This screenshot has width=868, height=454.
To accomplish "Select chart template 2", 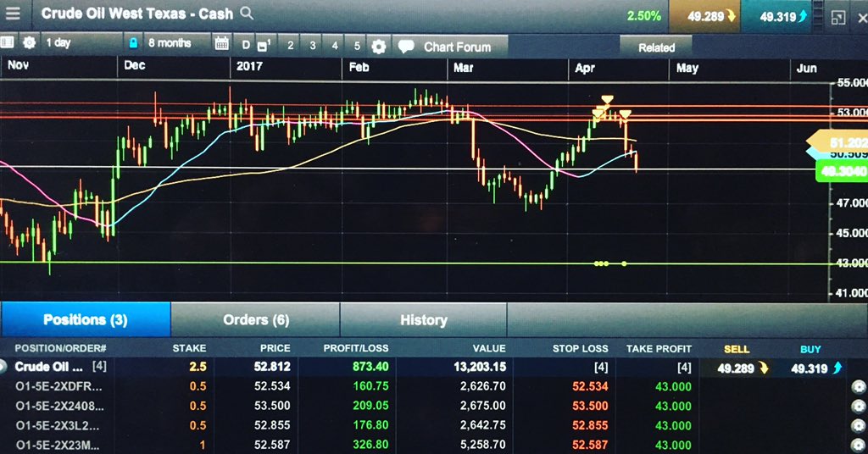I will (290, 46).
